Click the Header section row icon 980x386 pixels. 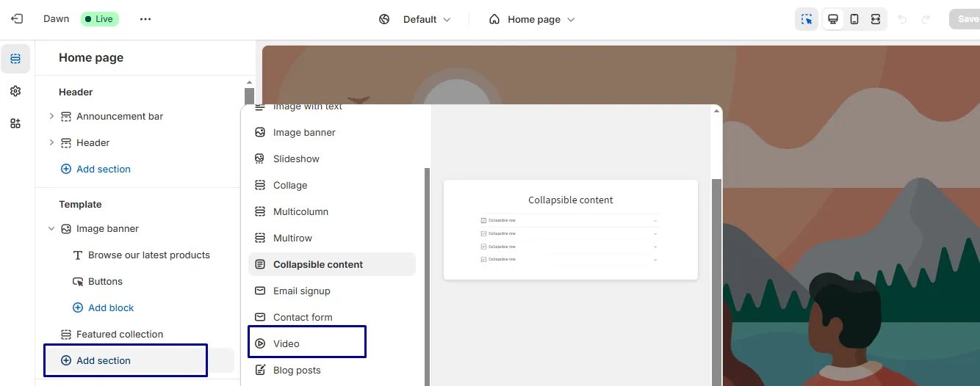66,142
